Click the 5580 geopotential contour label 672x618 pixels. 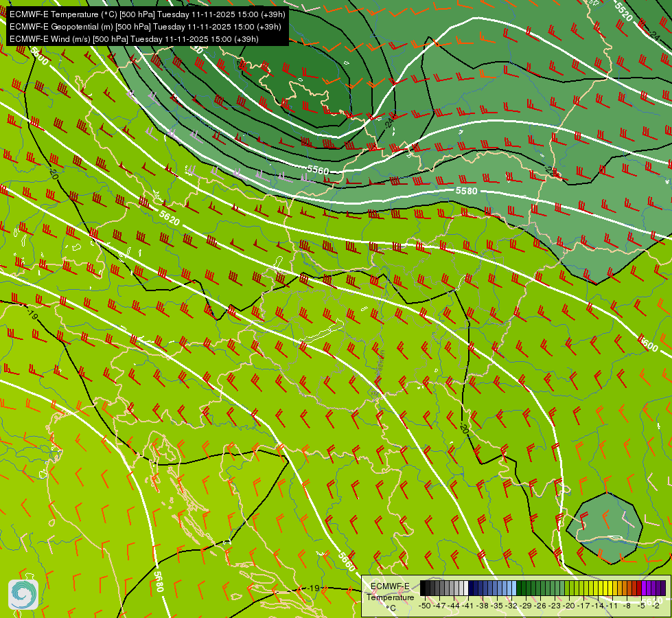tap(466, 190)
